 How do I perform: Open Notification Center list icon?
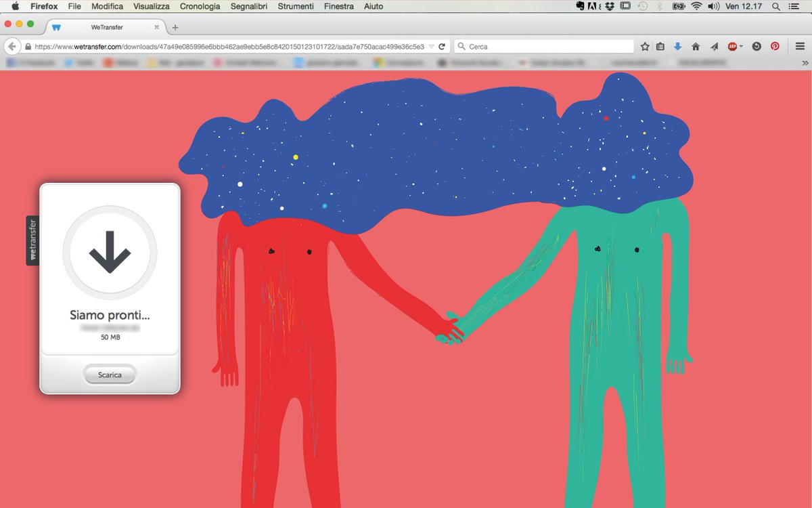coord(795,6)
